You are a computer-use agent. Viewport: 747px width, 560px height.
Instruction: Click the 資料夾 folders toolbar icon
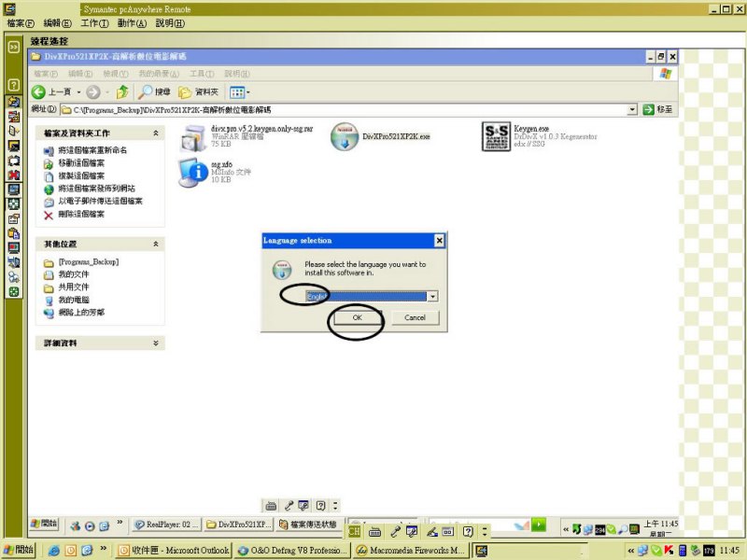click(x=185, y=91)
